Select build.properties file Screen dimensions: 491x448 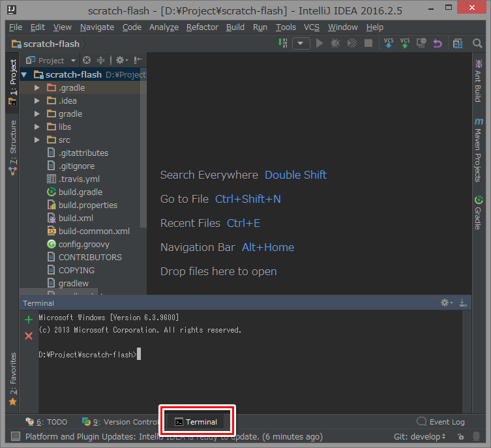pyautogui.click(x=82, y=205)
